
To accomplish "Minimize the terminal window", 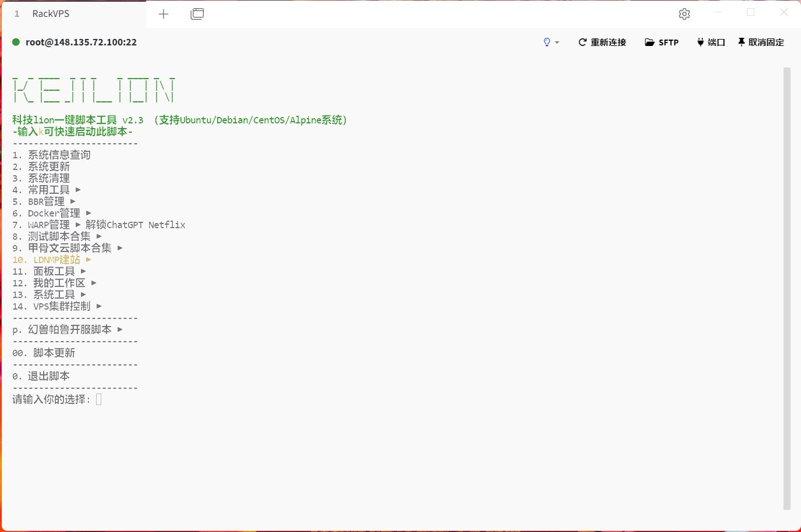I will pyautogui.click(x=718, y=12).
